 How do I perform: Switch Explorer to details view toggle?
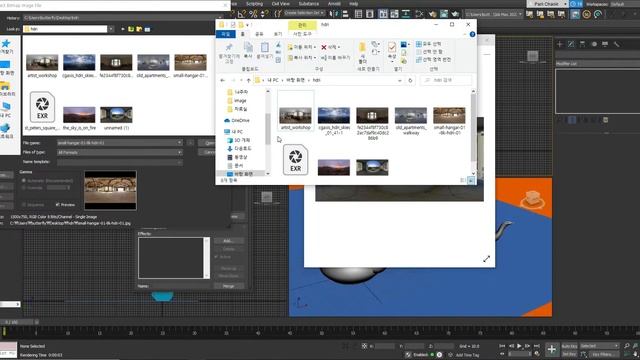463,180
